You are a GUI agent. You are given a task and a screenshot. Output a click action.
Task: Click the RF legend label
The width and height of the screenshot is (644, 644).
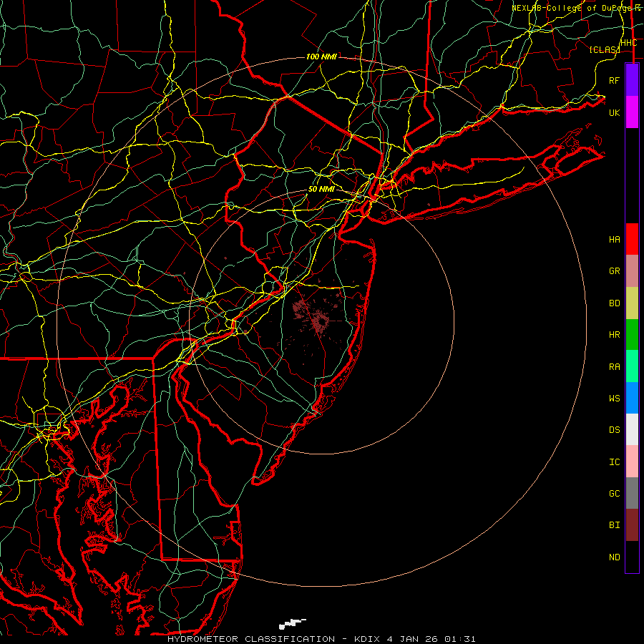coord(615,80)
